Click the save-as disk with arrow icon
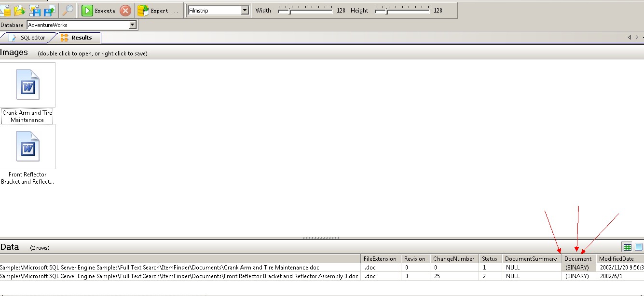Screen dimensions: 644x296 pos(50,10)
